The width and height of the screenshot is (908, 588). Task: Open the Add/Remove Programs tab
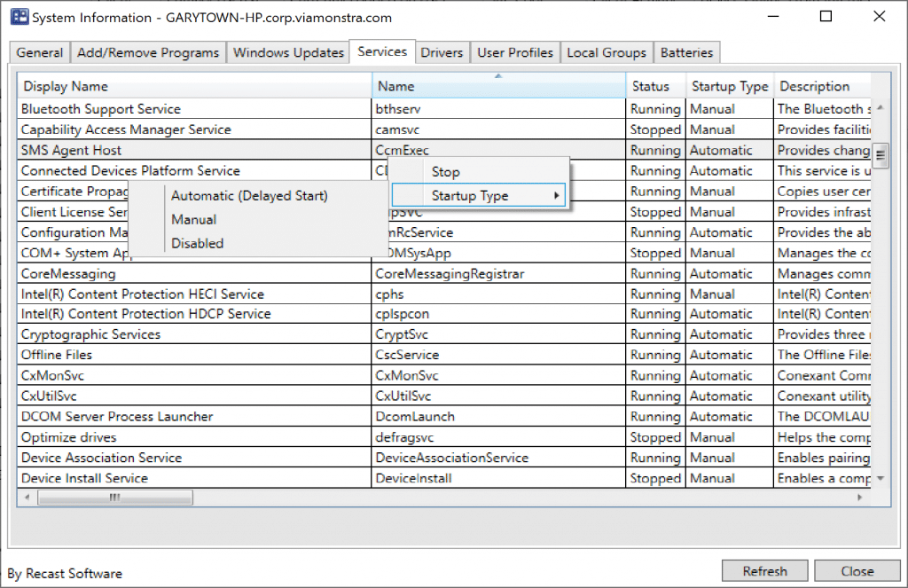tap(148, 52)
